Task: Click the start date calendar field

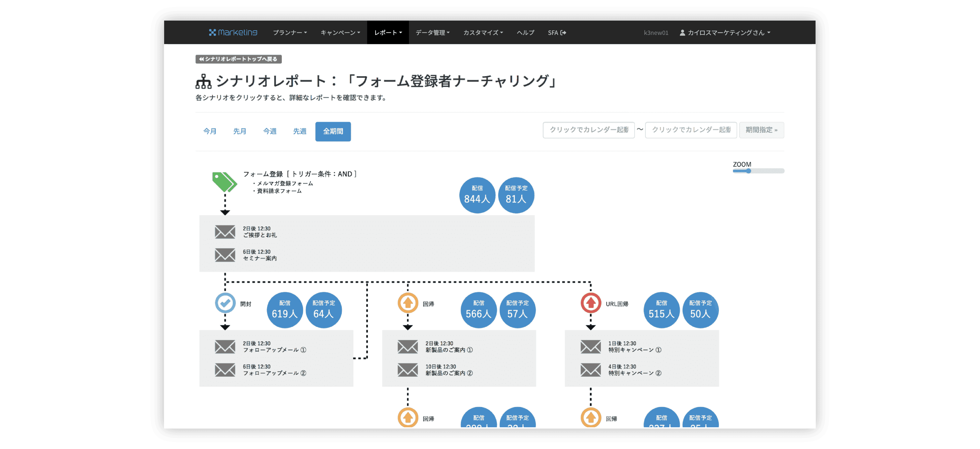Action: click(x=588, y=130)
